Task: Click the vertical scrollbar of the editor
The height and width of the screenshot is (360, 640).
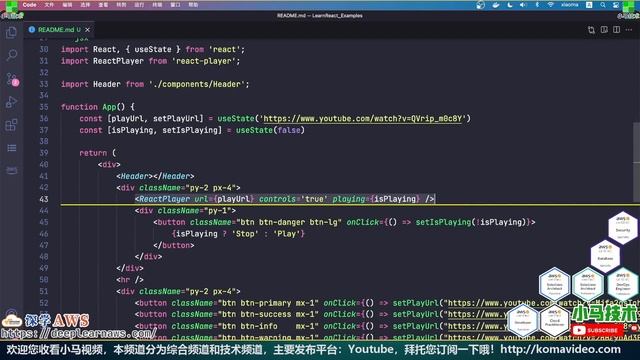Action: point(636,163)
